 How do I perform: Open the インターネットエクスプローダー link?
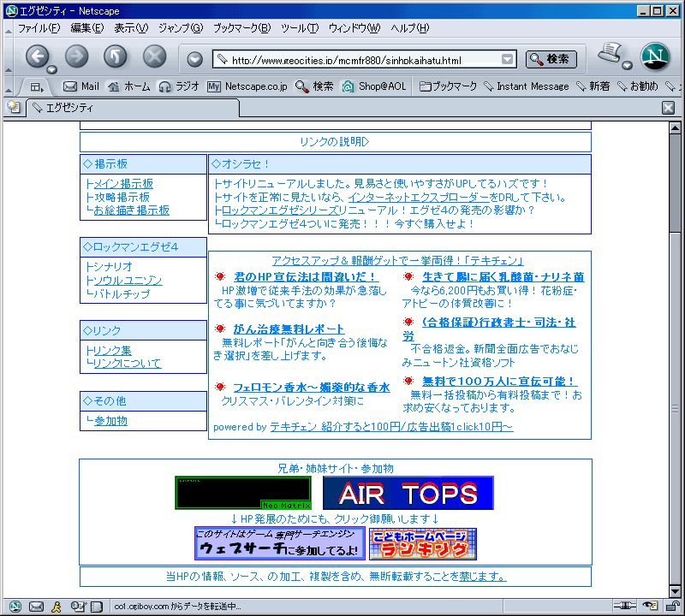click(x=419, y=198)
